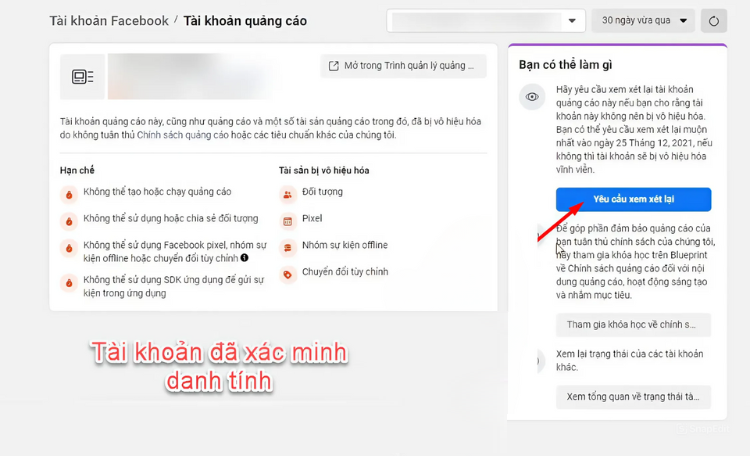
Task: Click the Đối tượng audience icon
Action: click(287, 195)
